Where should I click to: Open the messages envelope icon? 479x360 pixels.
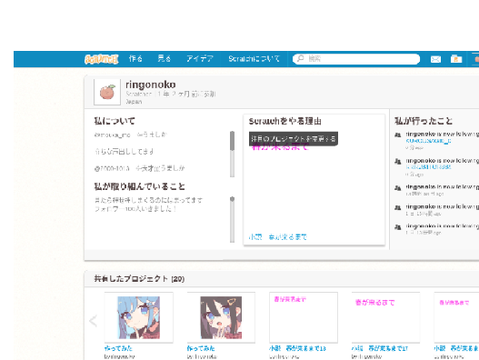[x=436, y=59]
